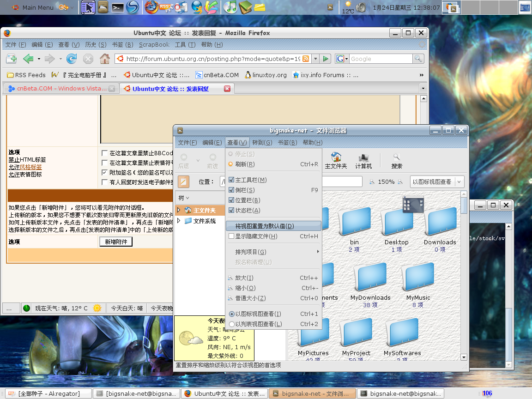Check the 在这篇文章里禁止BBCode checkbox

[104, 153]
